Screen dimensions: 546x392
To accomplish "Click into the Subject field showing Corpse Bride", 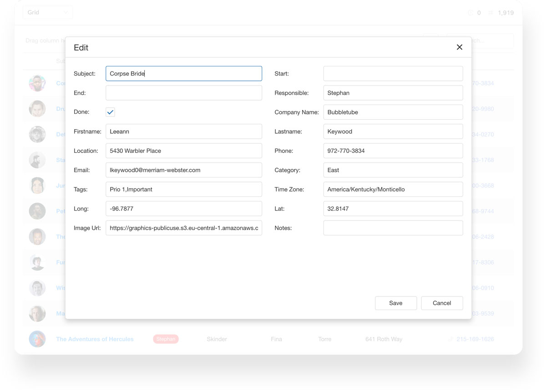I will point(183,73).
